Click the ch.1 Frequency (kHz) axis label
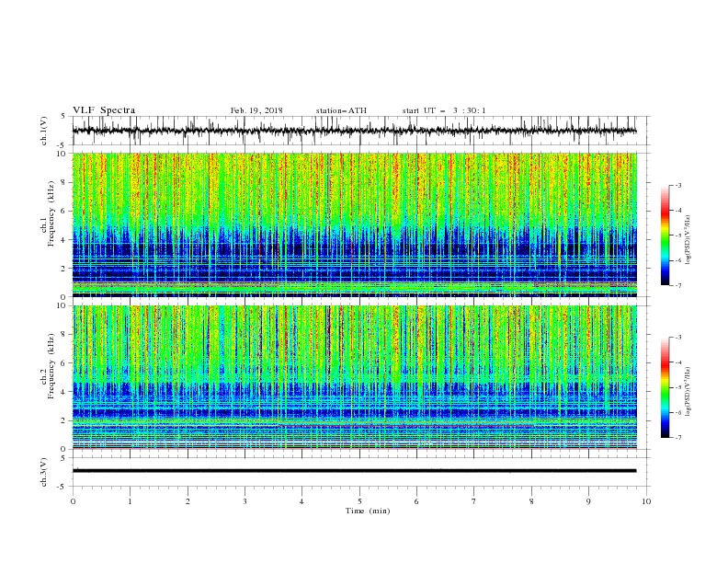This screenshot has width=728, height=563. click(48, 214)
